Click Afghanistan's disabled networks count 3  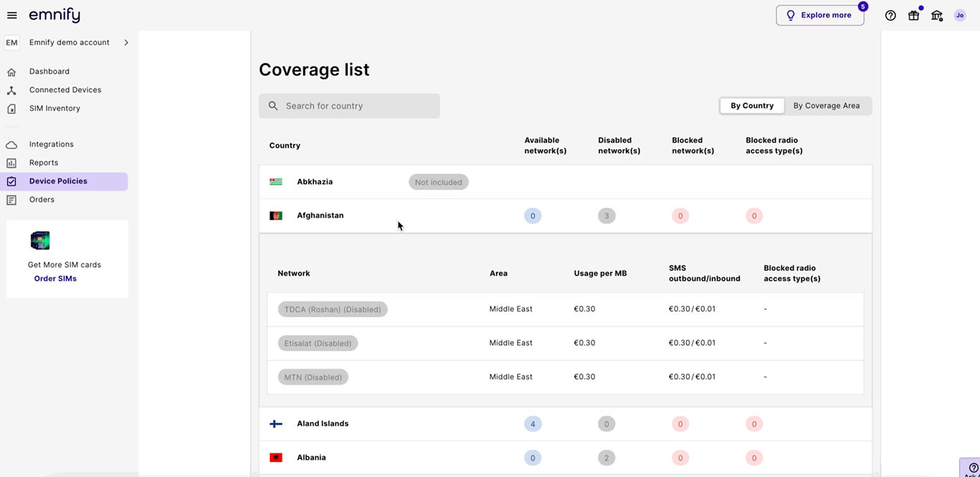606,216
